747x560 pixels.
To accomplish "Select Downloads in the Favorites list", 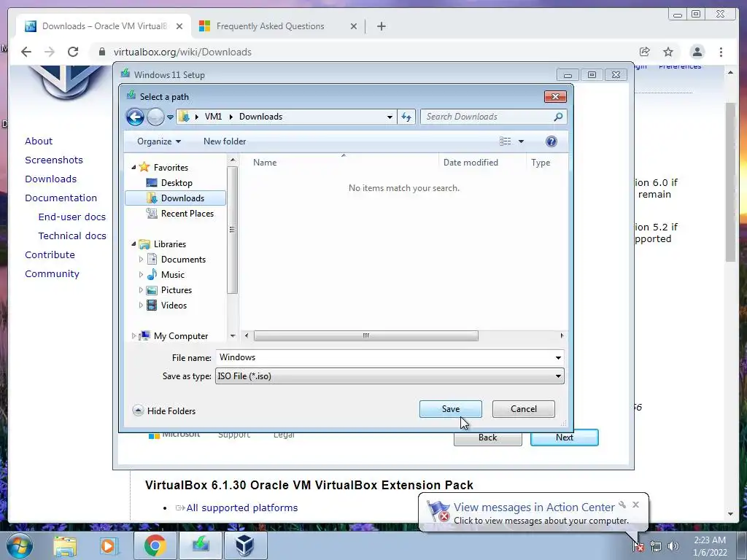I will pos(175,198).
